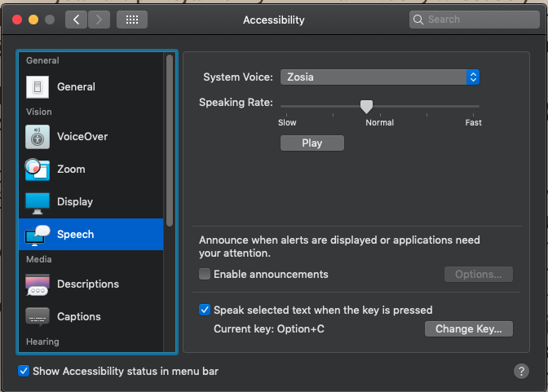Open the System Voice dropdown
548x392 pixels.
tap(380, 77)
